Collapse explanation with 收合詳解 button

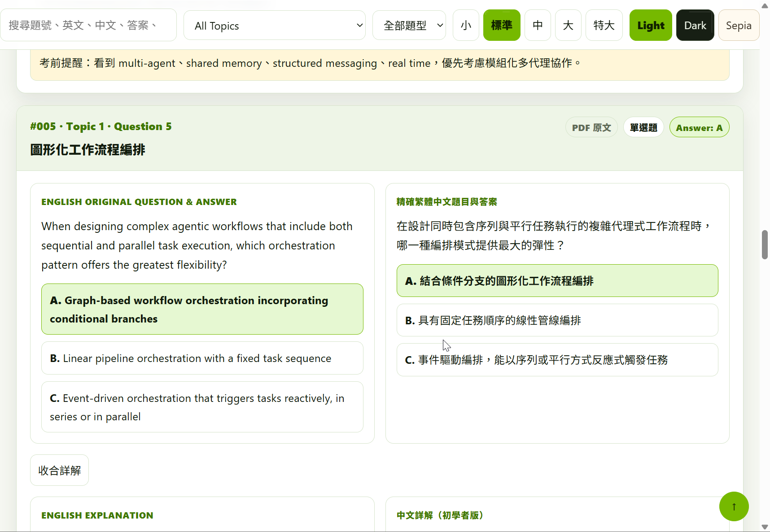click(59, 470)
